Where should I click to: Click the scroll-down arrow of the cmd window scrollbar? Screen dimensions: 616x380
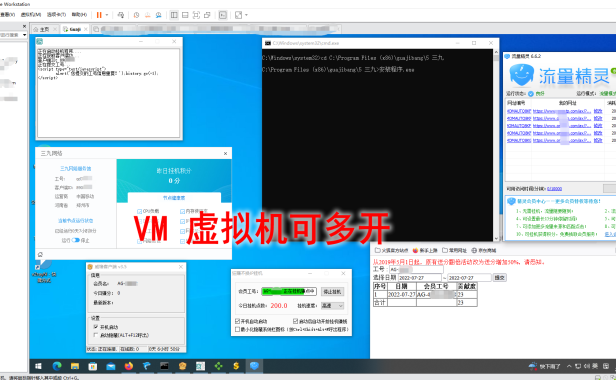coord(496,238)
